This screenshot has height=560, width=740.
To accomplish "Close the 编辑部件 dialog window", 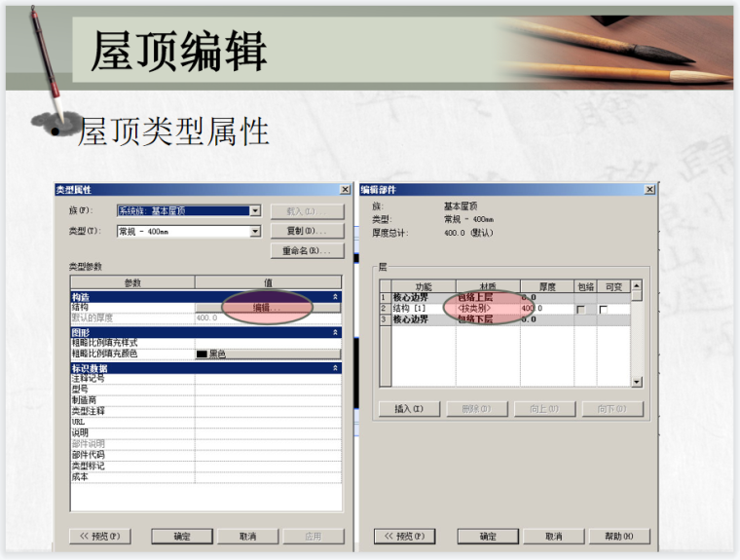I will [649, 189].
